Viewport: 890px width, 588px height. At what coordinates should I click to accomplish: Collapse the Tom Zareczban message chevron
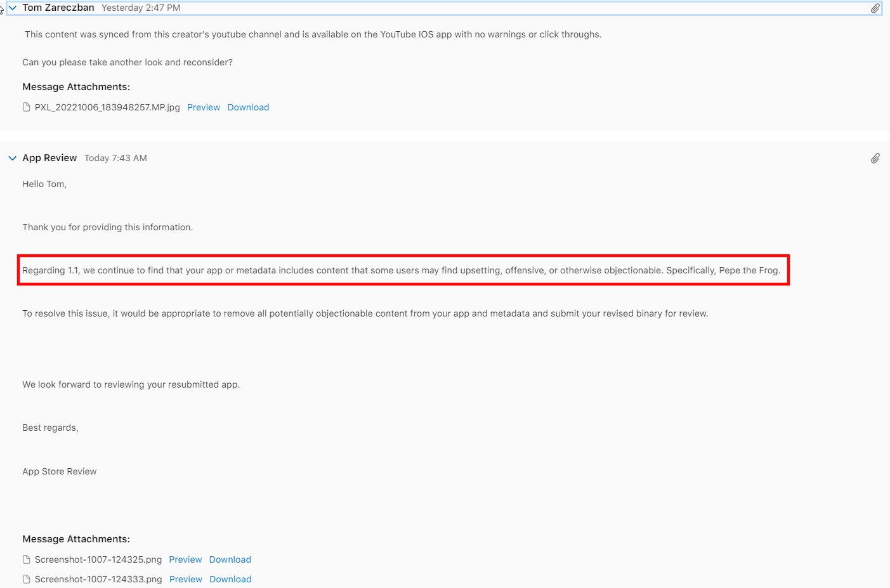point(12,8)
